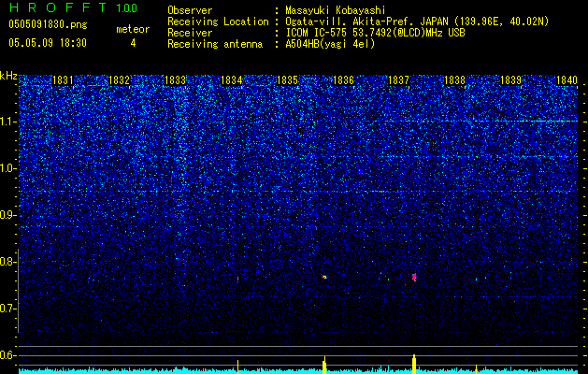The height and width of the screenshot is (374, 588).
Task: Click the A504HB(yagi 4el) antenna text
Action: (x=330, y=44)
